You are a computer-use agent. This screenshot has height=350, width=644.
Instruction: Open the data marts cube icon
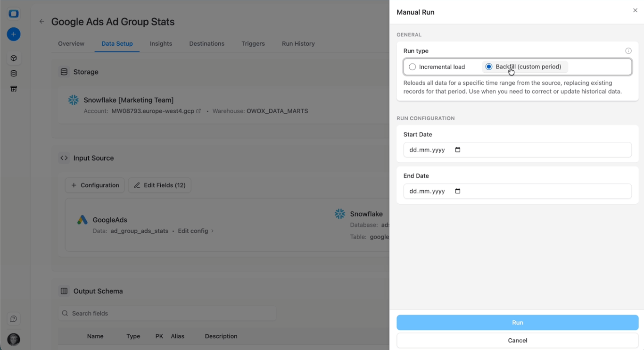[x=14, y=58]
